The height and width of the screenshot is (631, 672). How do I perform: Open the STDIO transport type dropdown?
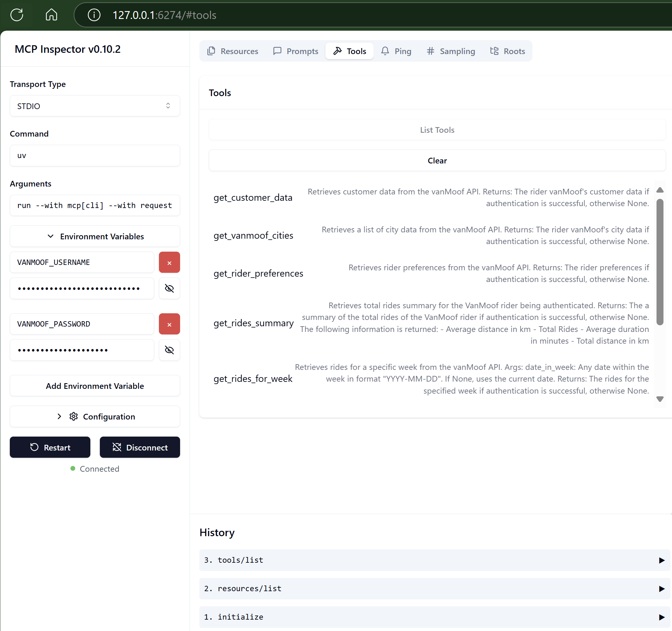tap(95, 106)
